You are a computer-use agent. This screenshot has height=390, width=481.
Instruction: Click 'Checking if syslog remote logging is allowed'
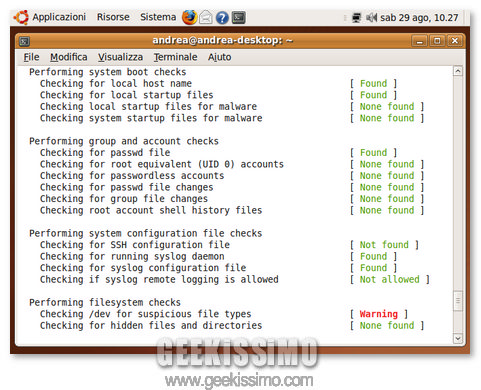click(159, 279)
